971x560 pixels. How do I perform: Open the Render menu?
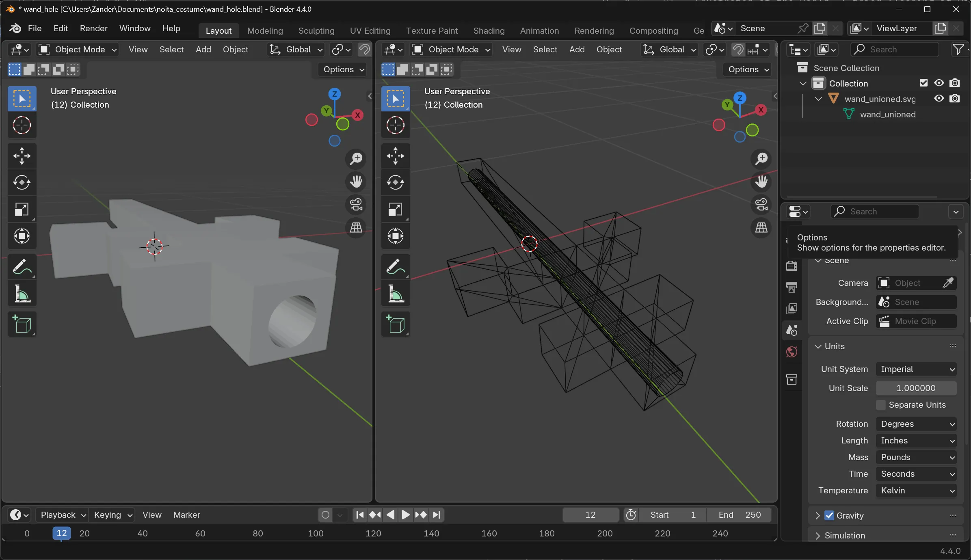click(93, 28)
